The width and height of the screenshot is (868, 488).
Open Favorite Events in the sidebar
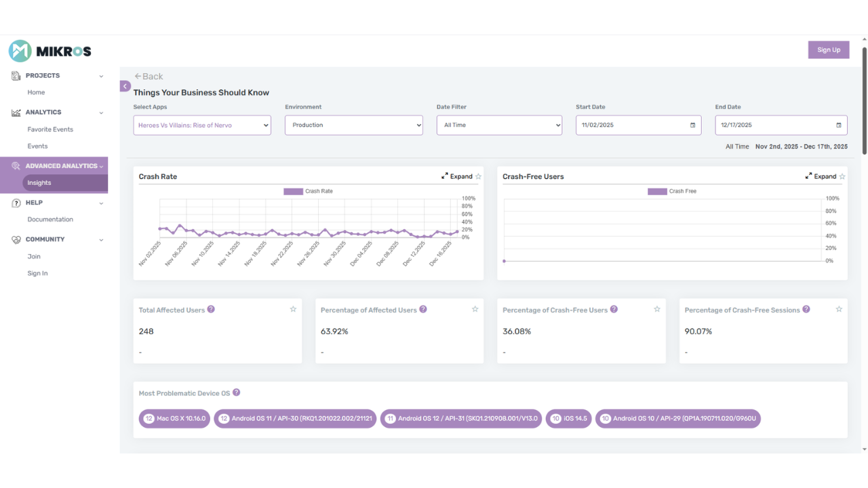pos(50,129)
